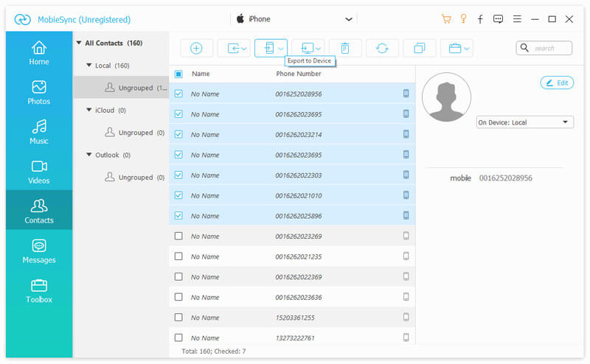Click the de-duplicate contacts icon

(419, 48)
